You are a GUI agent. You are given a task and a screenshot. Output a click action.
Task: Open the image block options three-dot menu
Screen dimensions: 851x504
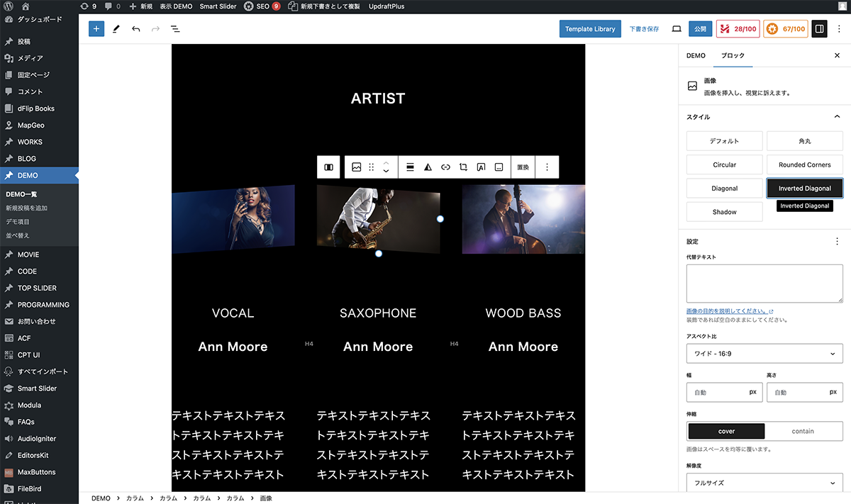tap(547, 167)
